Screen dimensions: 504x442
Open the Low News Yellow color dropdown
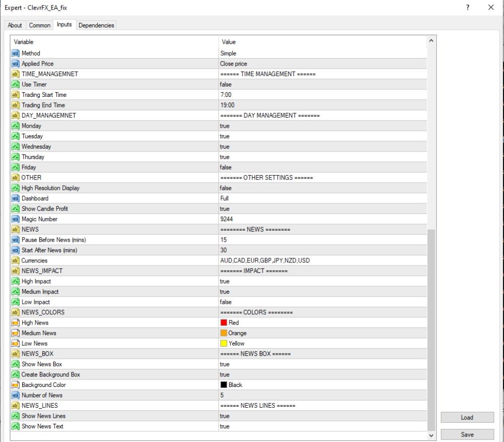coord(323,344)
